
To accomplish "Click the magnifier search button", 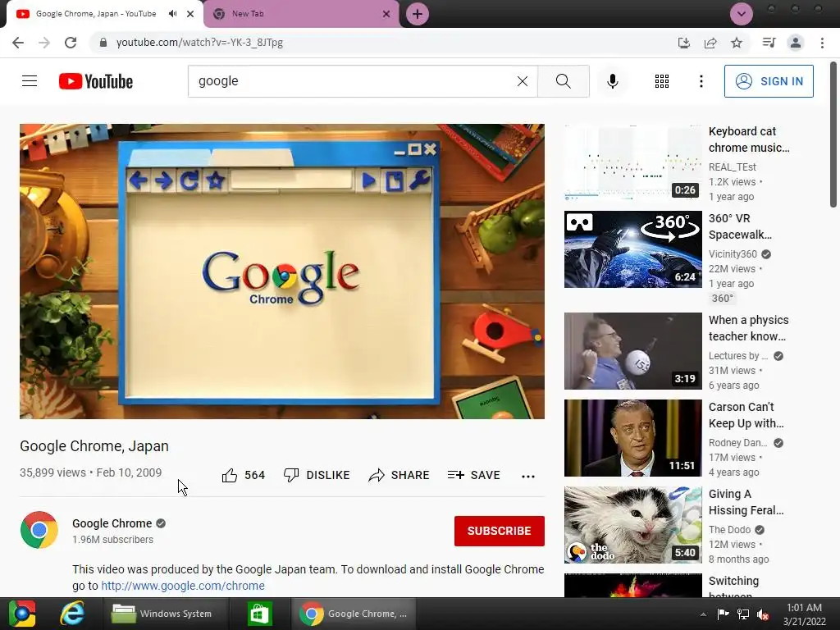I will [x=563, y=81].
